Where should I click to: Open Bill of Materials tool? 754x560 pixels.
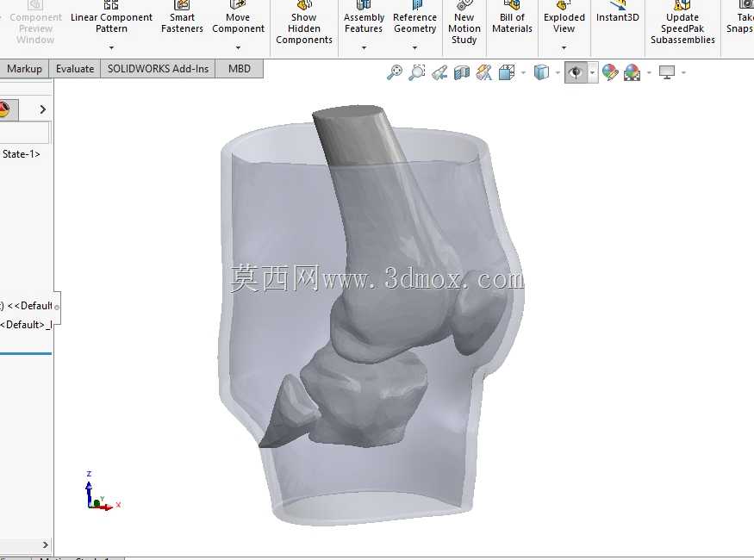pos(512,19)
